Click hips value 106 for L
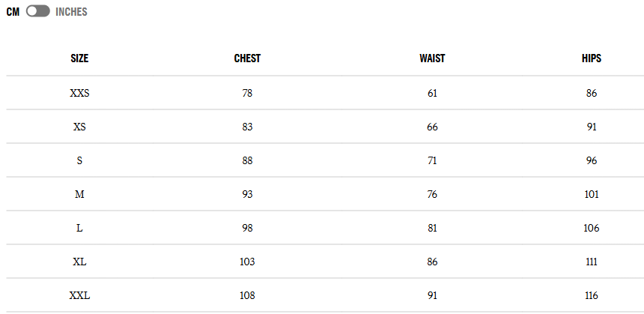 tap(592, 229)
